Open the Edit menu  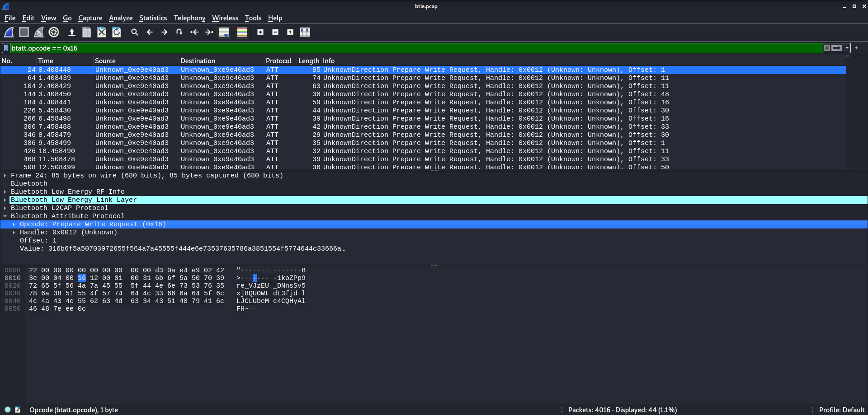point(28,18)
